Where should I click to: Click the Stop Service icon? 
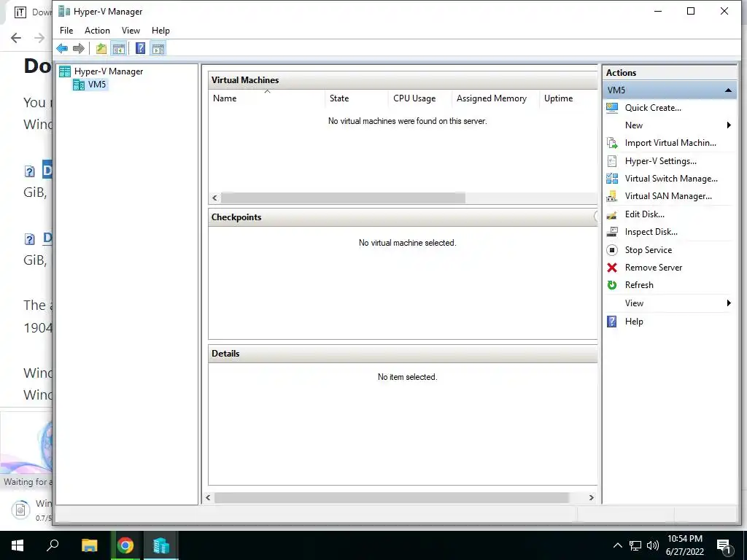[x=612, y=250]
